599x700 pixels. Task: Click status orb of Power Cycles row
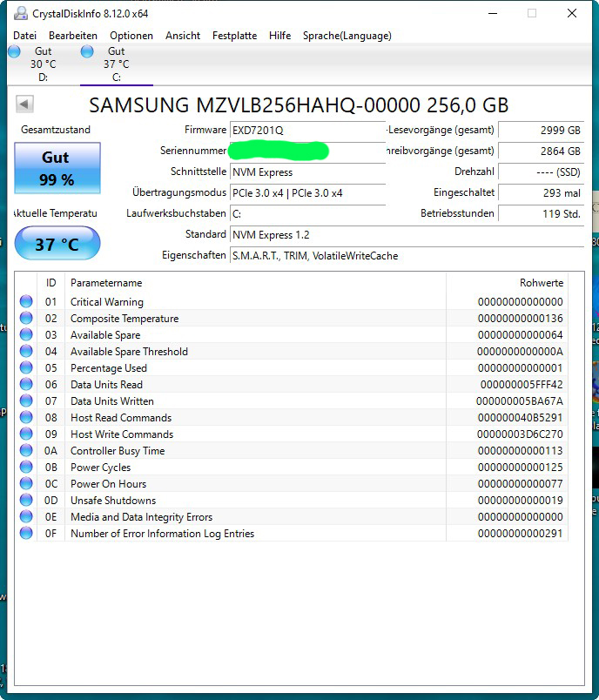tap(26, 467)
